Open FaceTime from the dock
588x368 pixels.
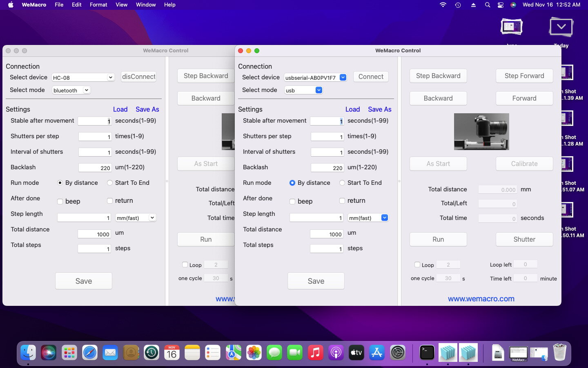pos(294,352)
